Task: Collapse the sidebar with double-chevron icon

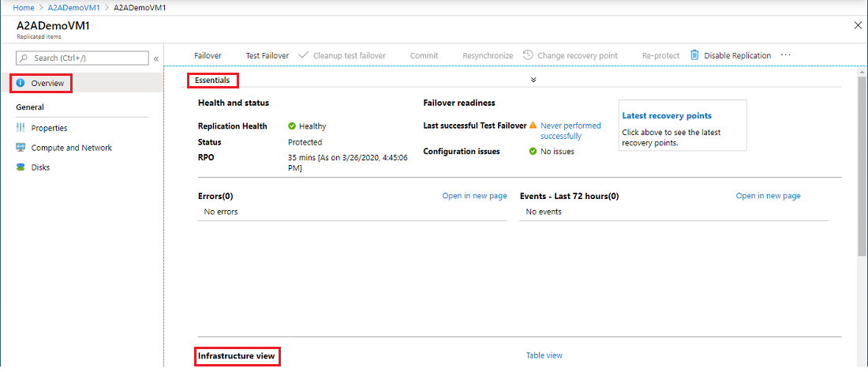Action: click(156, 58)
